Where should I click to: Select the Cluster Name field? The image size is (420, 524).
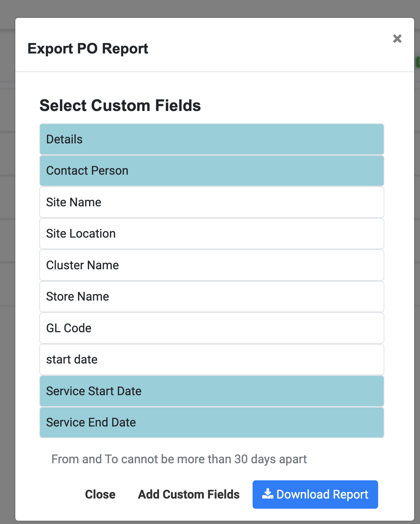click(211, 265)
